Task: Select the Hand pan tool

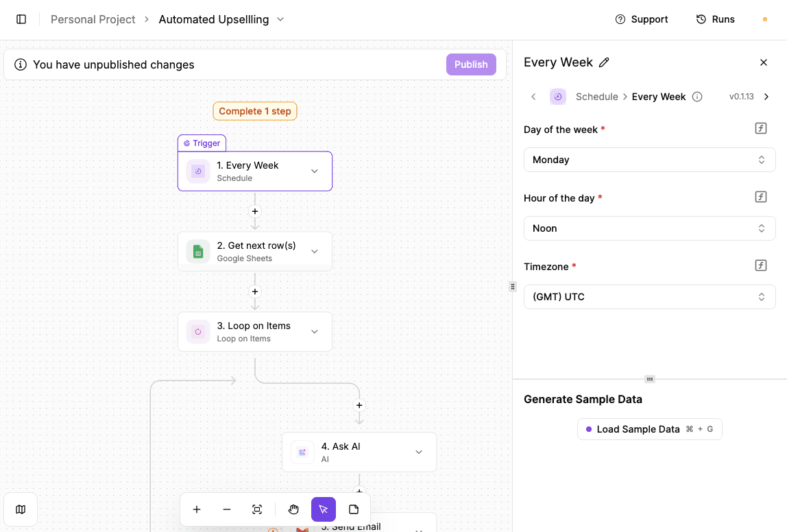Action: [x=293, y=509]
